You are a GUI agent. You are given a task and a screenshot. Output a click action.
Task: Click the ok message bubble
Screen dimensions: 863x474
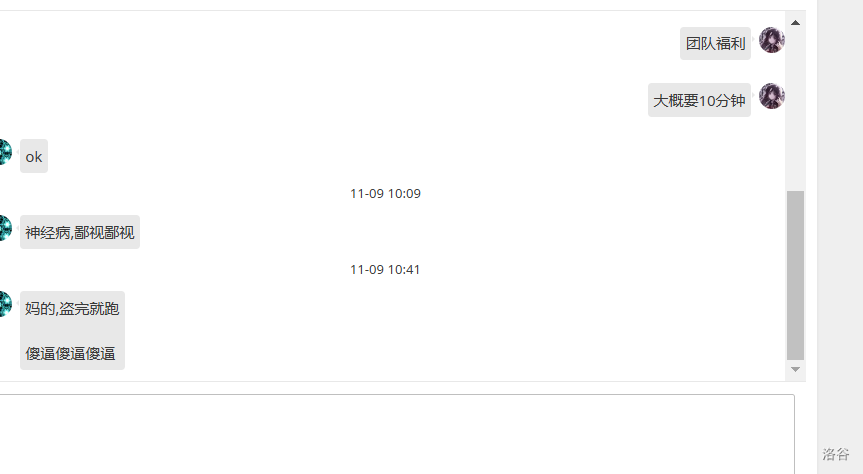(34, 156)
